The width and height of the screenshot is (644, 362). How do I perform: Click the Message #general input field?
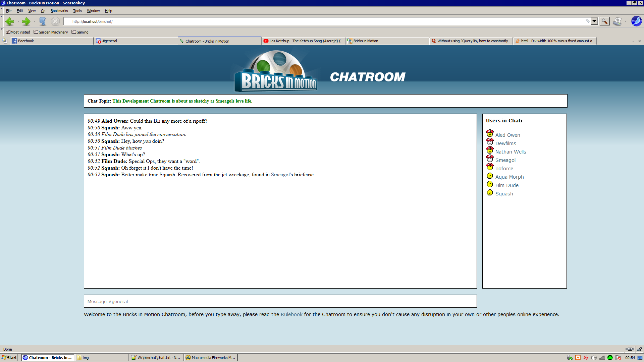click(280, 301)
